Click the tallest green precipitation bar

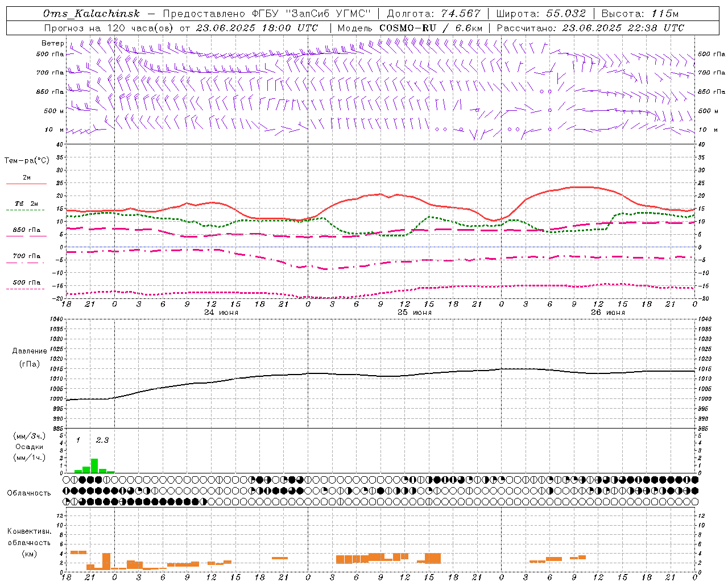[94, 465]
